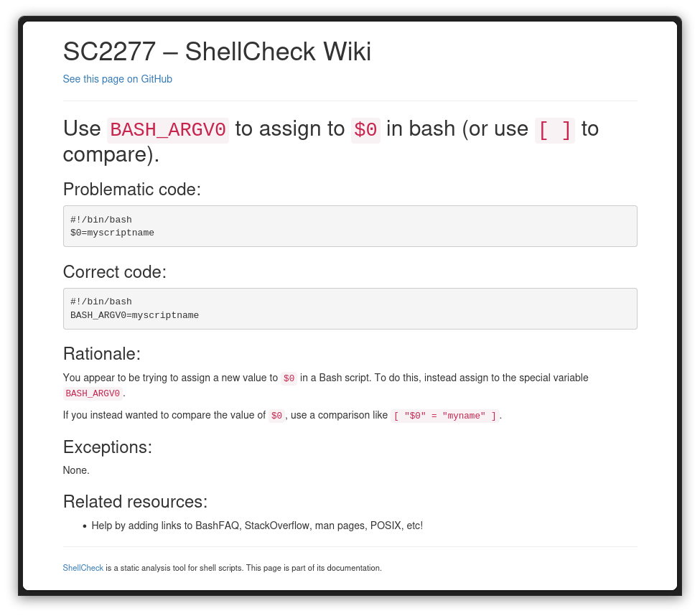Click the Rationale heading
The width and height of the screenshot is (700, 616).
(x=101, y=354)
